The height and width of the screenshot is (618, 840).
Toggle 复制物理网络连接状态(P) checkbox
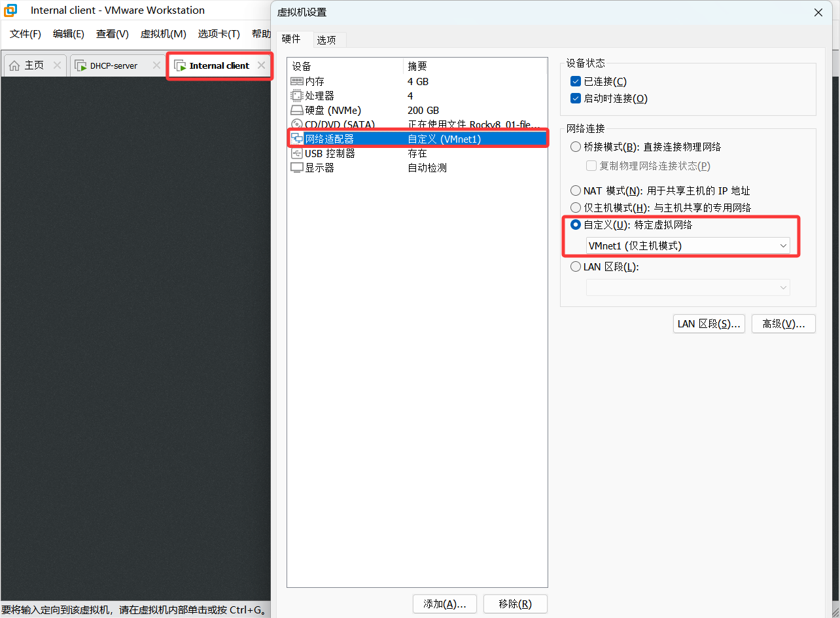(591, 166)
